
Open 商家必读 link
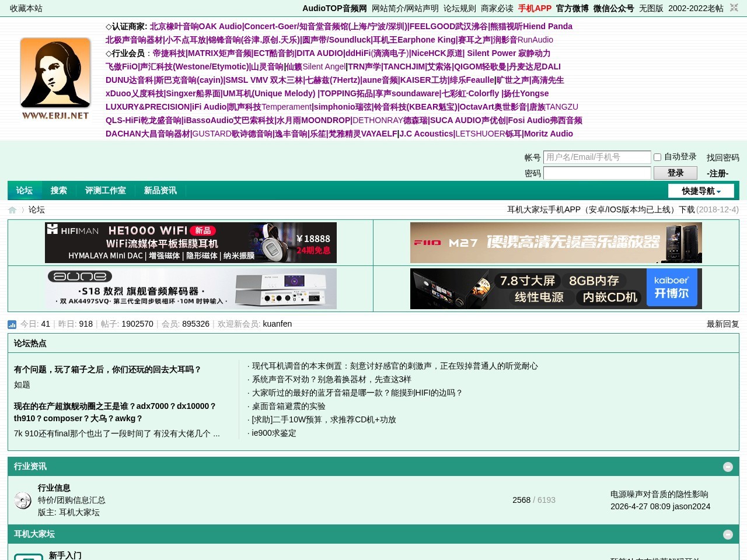497,8
